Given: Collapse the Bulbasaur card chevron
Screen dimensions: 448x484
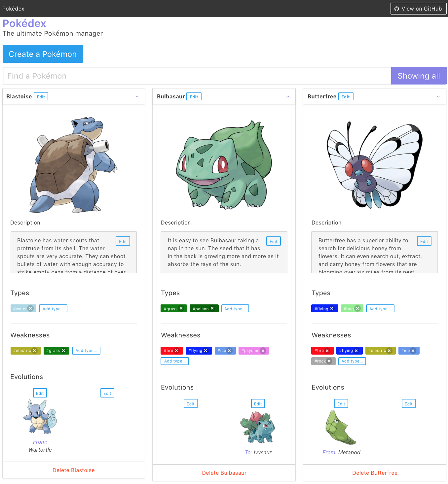Looking at the screenshot, I should [288, 97].
